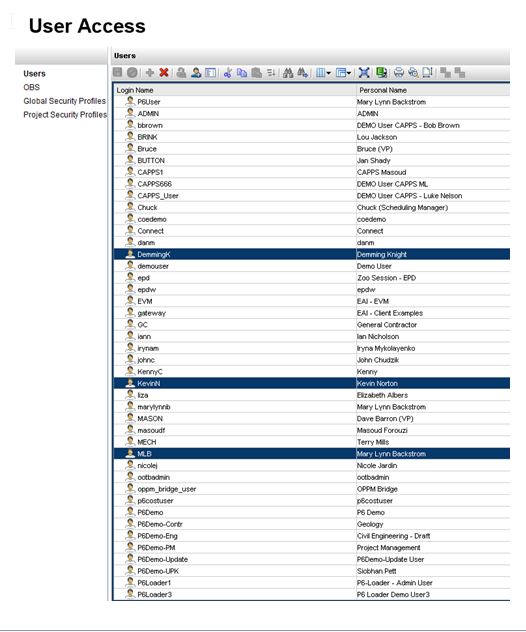Select the demouser login row
Screen dimensions: 526x632
(311, 266)
